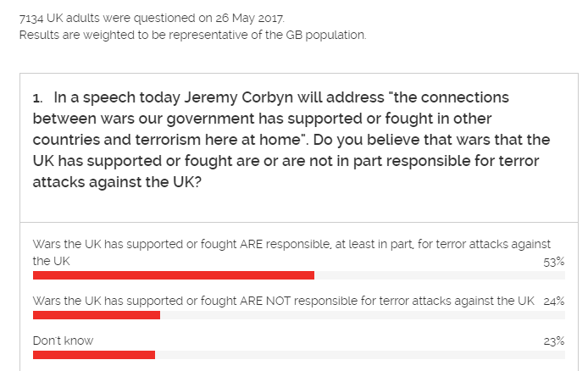This screenshot has height=371, width=588.
Task: Click the 24% red result bar
Action: coord(96,315)
